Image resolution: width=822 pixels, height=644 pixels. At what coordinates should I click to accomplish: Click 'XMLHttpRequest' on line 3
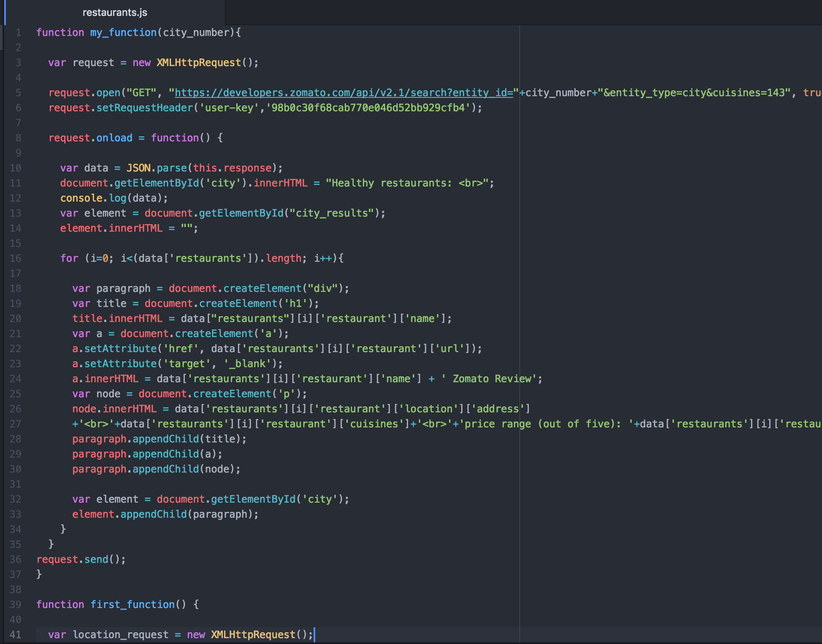tap(199, 62)
